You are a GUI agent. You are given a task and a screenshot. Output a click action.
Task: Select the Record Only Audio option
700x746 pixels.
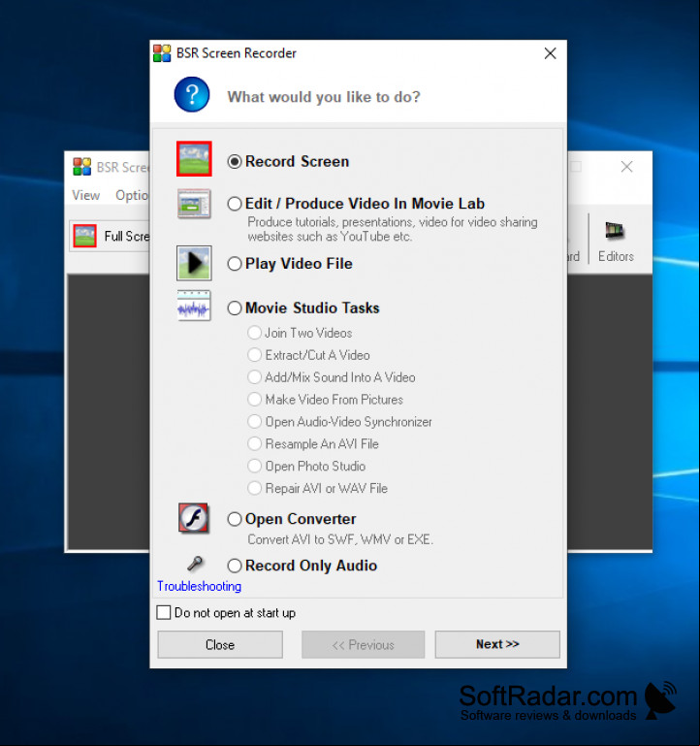[x=235, y=566]
